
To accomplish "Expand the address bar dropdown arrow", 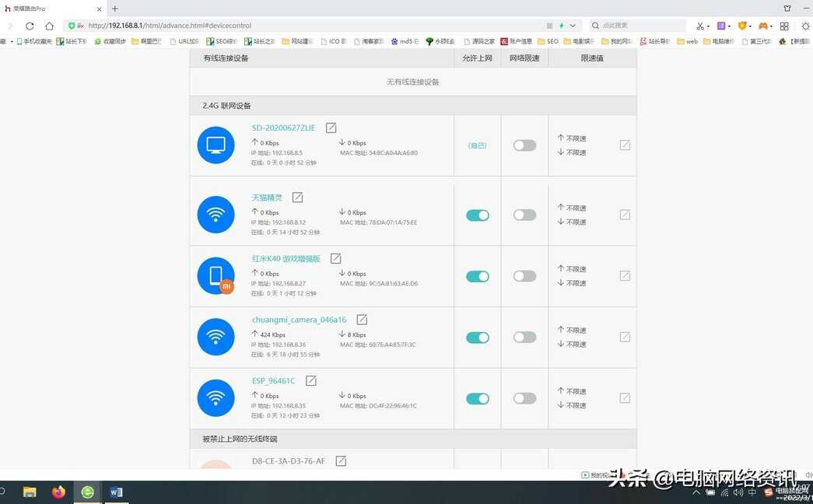I will coord(573,26).
